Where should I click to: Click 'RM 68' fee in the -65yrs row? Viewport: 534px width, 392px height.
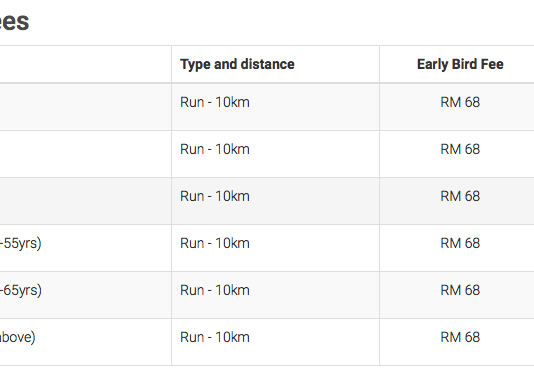pyautogui.click(x=460, y=290)
